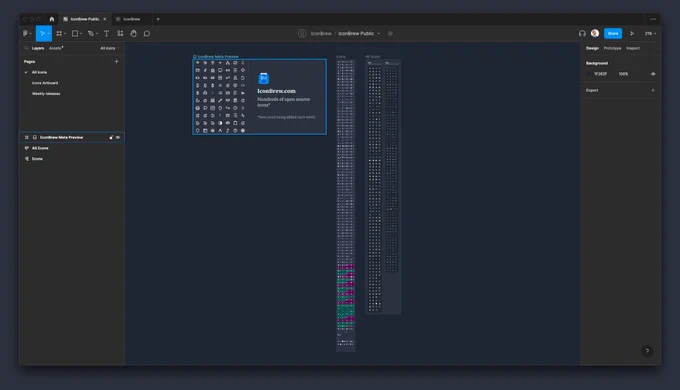Edit the background opacity 100% field
Screen dimensions: 680x390
pyautogui.click(x=623, y=74)
